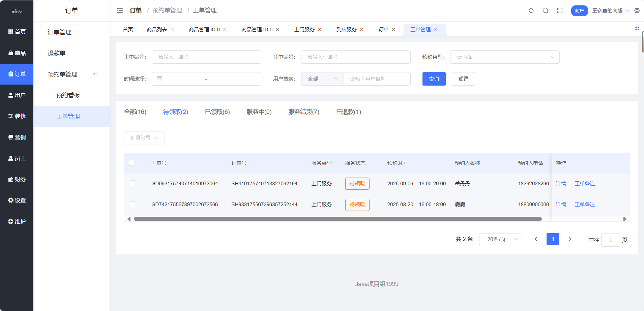Open the tab grid icon at right
The height and width of the screenshot is (311, 644).
(637, 29)
